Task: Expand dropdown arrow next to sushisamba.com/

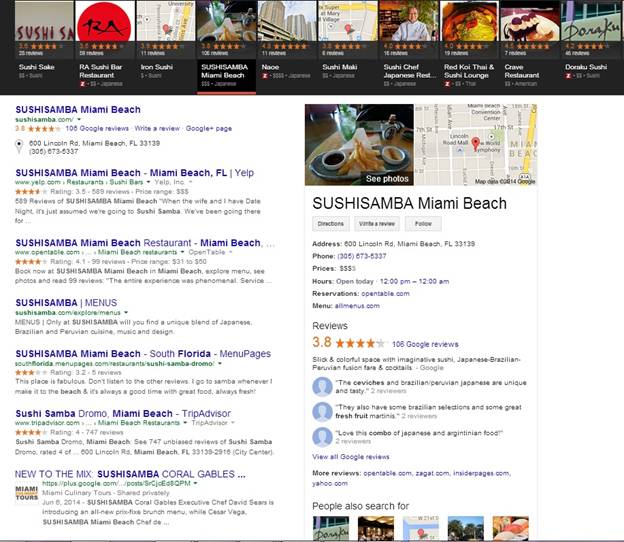Action: [79, 119]
